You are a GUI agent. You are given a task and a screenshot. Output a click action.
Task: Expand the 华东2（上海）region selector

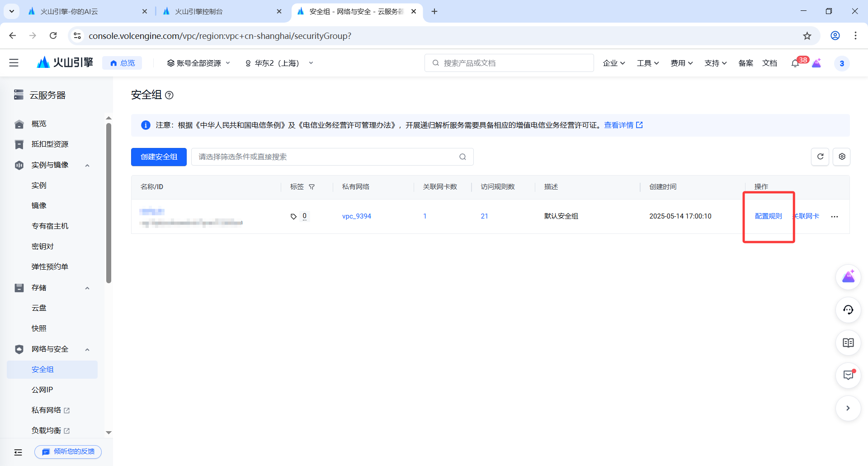click(279, 63)
